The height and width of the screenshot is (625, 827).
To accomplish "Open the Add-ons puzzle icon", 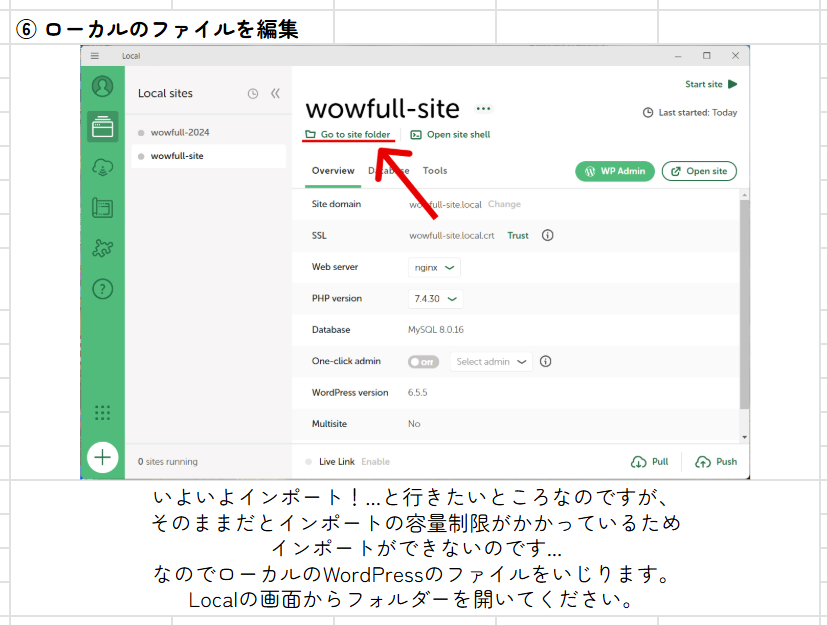I will pos(102,248).
